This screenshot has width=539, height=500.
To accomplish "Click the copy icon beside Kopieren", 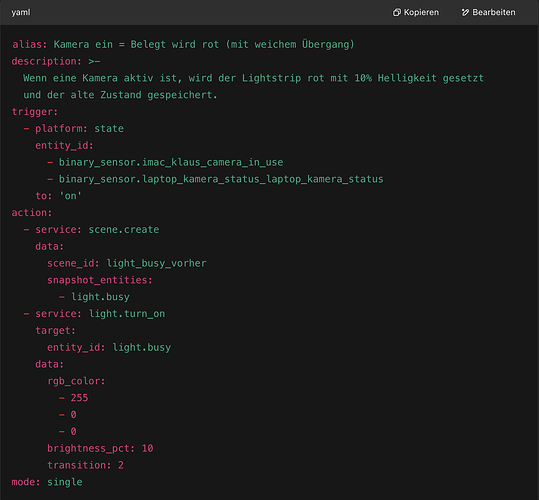I will tap(397, 12).
